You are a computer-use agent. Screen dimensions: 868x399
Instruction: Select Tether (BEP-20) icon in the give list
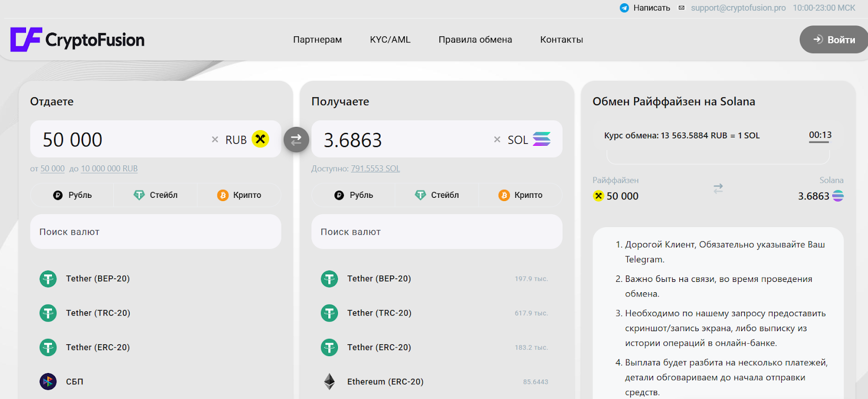(x=48, y=279)
